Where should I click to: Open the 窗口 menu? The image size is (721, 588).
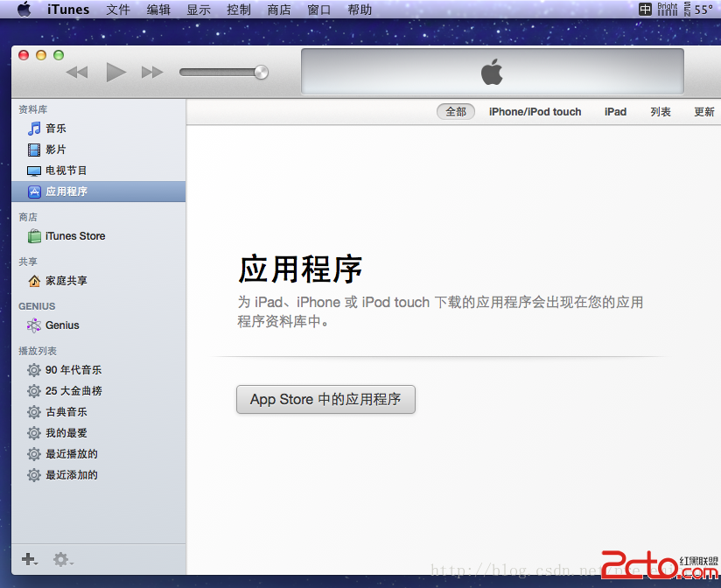pos(319,10)
